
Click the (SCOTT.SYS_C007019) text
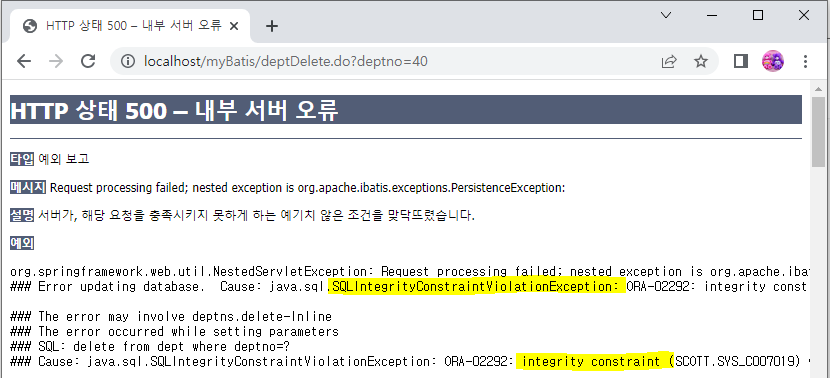click(734, 362)
